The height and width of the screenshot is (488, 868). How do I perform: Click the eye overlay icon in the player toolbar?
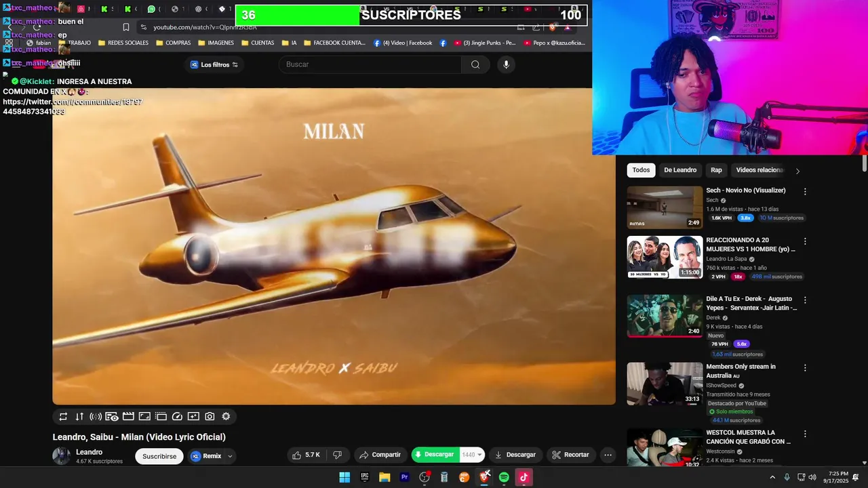tap(112, 417)
